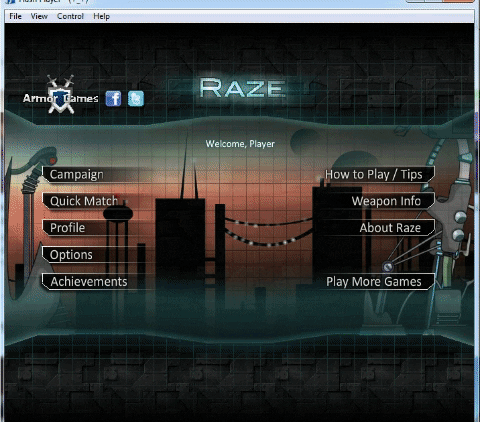Choose Quick Match
The image size is (480, 422).
tap(97, 201)
